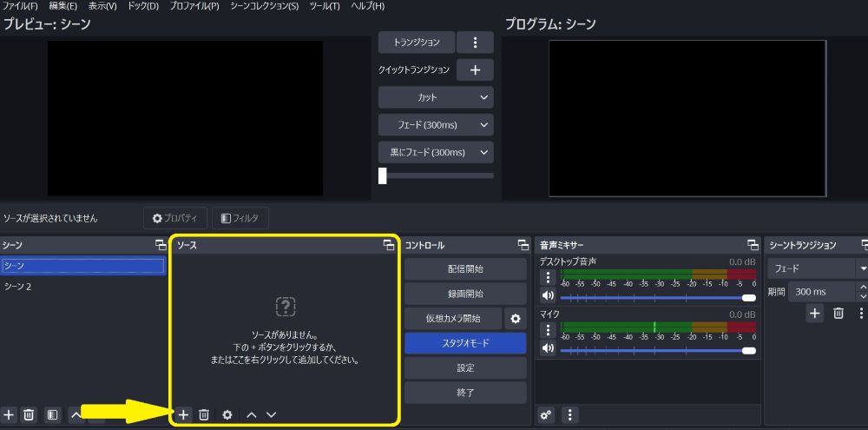This screenshot has width=868, height=430.
Task: Add a new source with the plus icon
Action: [x=184, y=414]
